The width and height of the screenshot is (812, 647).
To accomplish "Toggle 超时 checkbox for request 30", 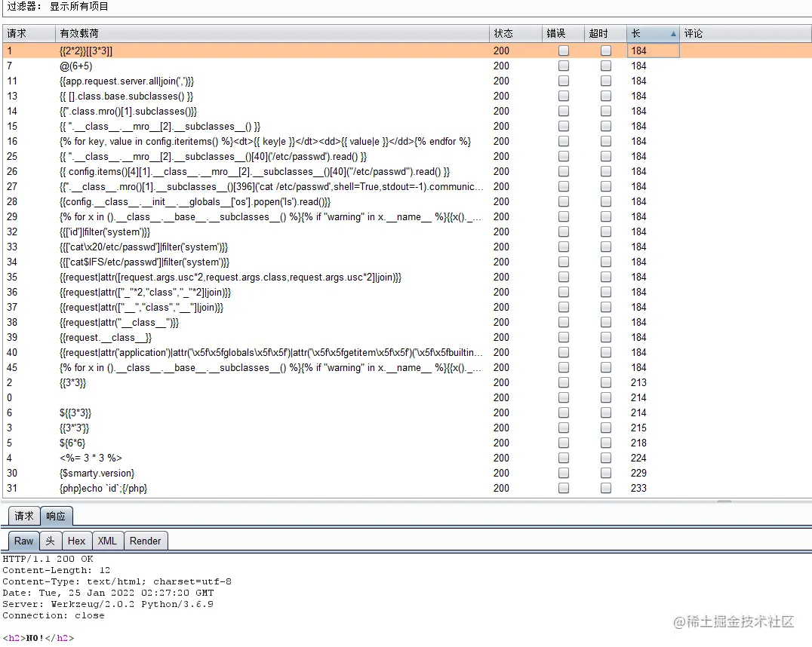I will [x=605, y=473].
